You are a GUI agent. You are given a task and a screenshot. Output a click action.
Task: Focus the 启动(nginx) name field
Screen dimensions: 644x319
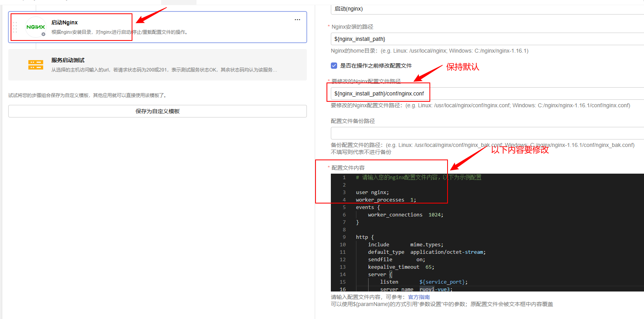[x=487, y=9]
